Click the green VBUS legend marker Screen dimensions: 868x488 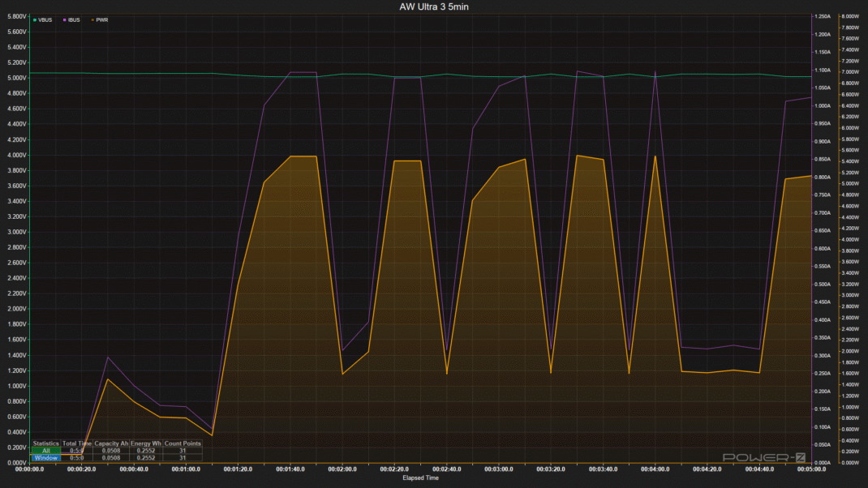(33, 20)
